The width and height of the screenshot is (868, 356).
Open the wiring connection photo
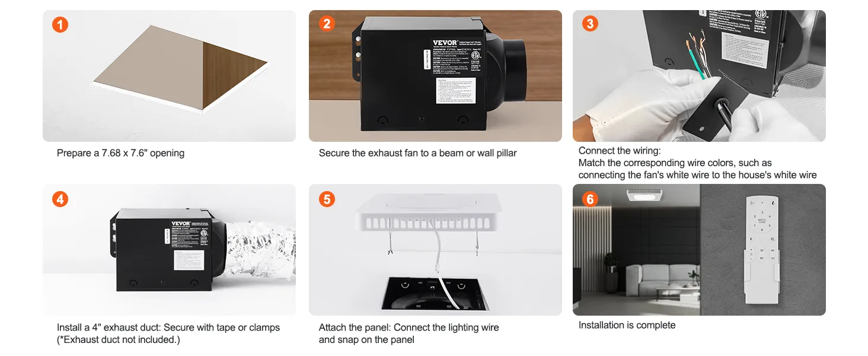point(699,76)
